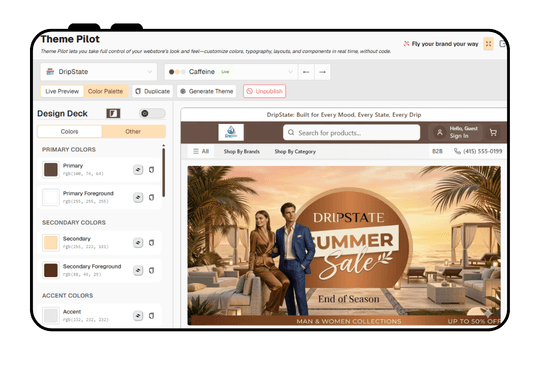Switch to the Color Palette tab
Viewport: 540px width, 384px height.
pos(105,91)
